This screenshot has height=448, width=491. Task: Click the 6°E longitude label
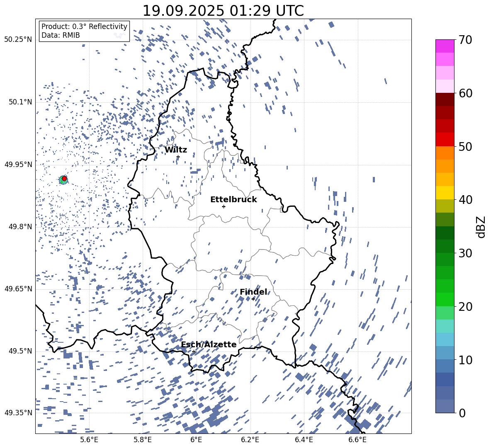(196, 440)
